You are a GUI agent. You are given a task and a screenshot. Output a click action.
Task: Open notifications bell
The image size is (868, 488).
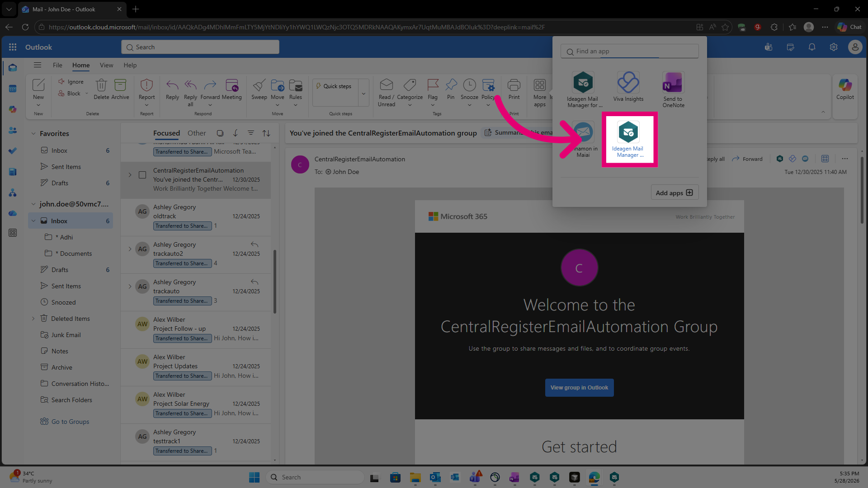[x=812, y=47]
